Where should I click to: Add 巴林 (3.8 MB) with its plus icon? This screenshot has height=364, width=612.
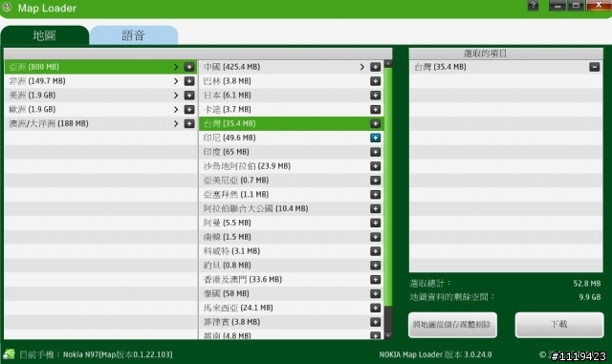[376, 81]
